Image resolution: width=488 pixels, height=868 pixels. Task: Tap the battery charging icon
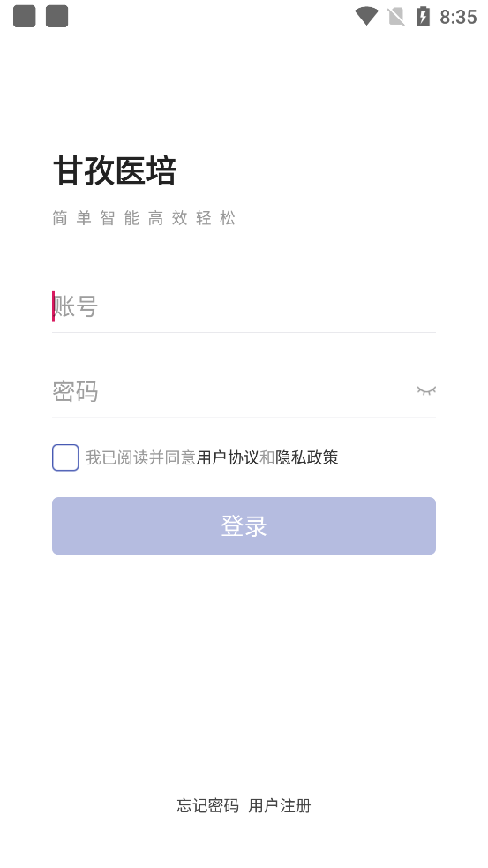tap(423, 16)
